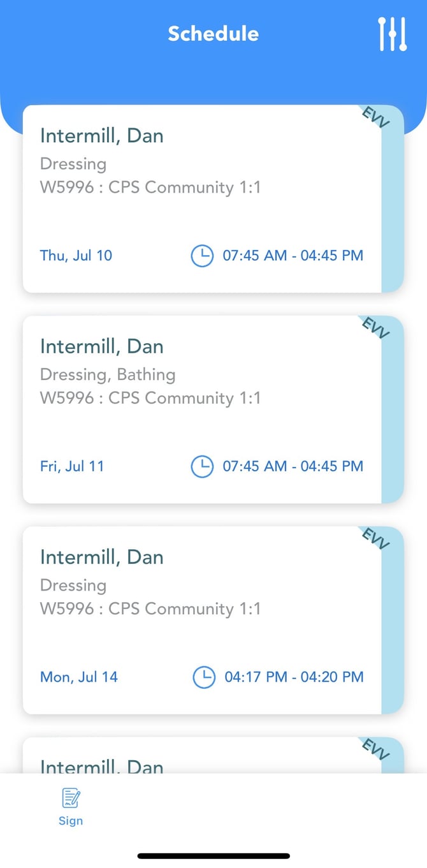
Task: Tap clock icon on Mon, Jul 14 shift
Action: tap(203, 677)
